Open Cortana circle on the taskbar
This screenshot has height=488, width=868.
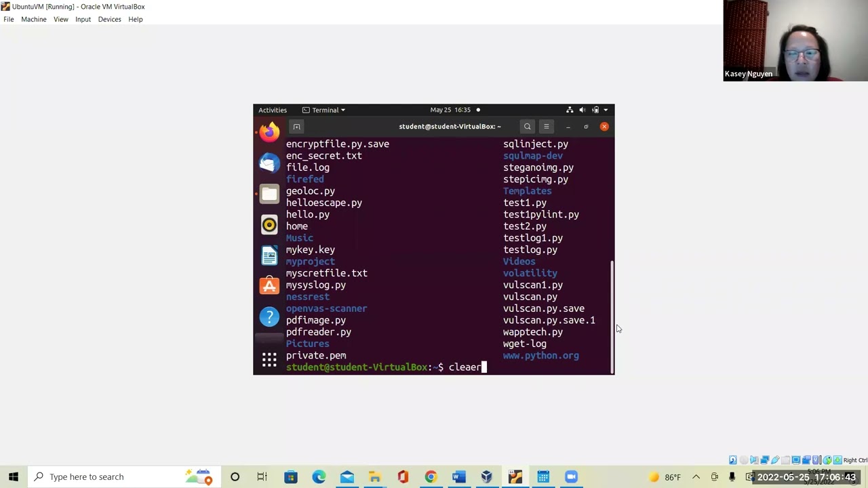(235, 476)
